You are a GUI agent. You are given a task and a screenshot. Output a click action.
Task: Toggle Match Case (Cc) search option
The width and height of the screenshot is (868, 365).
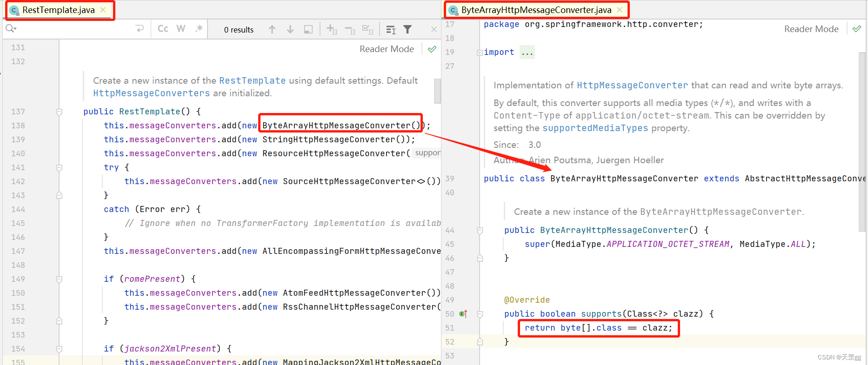pos(163,29)
